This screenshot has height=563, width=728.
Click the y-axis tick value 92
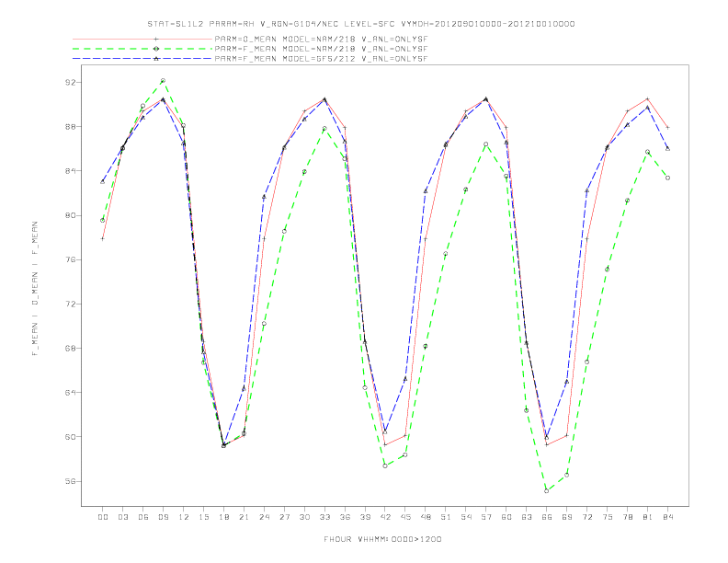tap(71, 82)
